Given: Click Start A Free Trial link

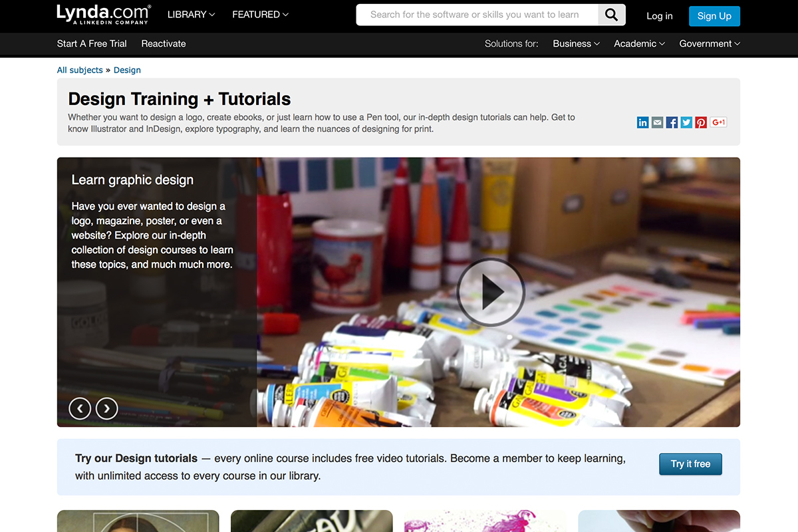Looking at the screenshot, I should point(92,44).
